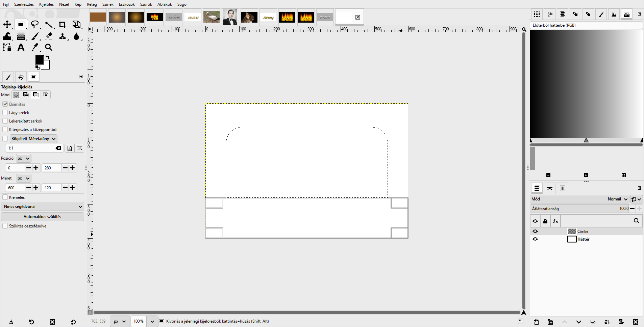The width and height of the screenshot is (644, 327).
Task: Select the Clone stamp tool
Action: pos(63,36)
